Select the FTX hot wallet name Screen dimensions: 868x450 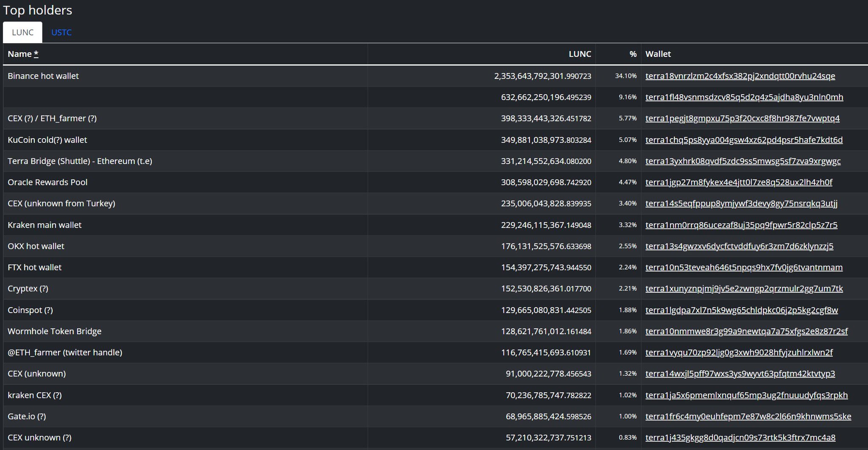click(x=34, y=267)
